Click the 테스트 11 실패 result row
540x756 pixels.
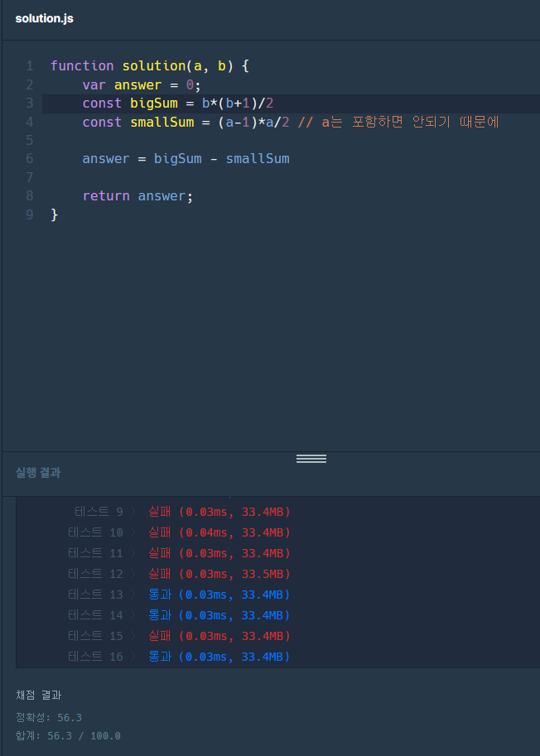pyautogui.click(x=180, y=553)
